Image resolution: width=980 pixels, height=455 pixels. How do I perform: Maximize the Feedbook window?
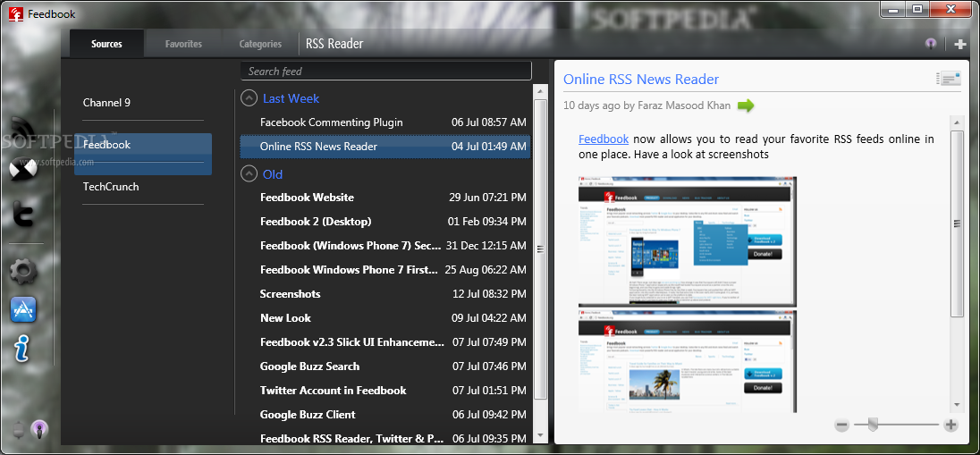point(917,9)
